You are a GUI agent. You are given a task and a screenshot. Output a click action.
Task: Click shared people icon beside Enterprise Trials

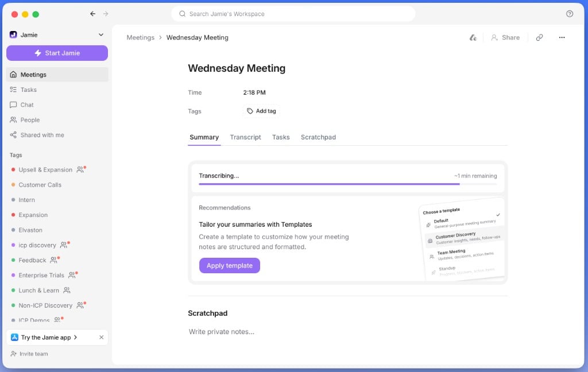(72, 275)
